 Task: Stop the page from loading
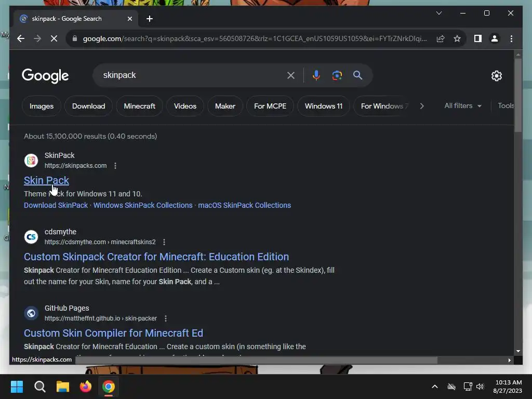coord(54,38)
